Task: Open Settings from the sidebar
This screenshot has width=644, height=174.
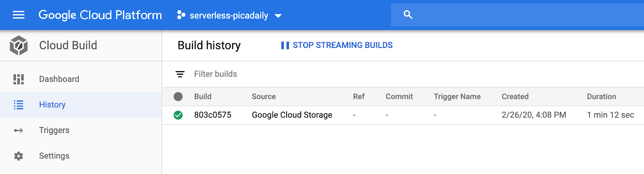Action: click(54, 156)
